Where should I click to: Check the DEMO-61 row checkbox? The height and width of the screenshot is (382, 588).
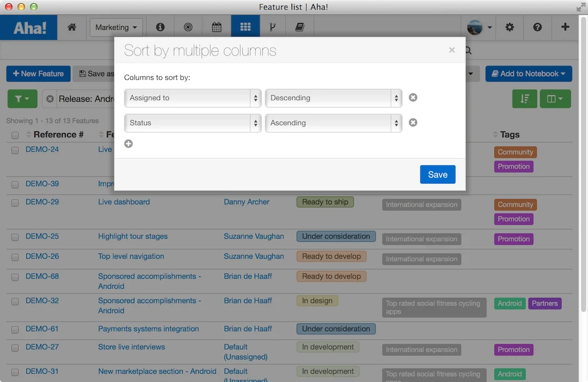click(15, 329)
